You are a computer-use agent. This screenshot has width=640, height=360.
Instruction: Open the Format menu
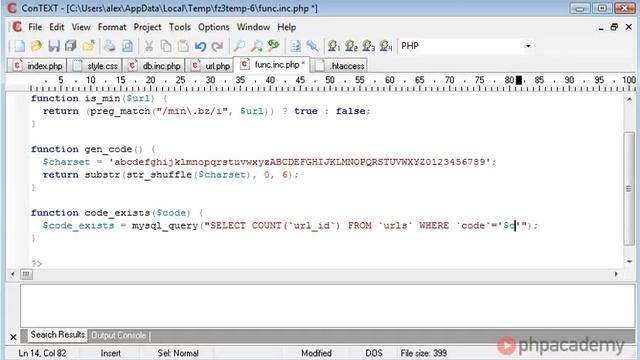click(112, 27)
